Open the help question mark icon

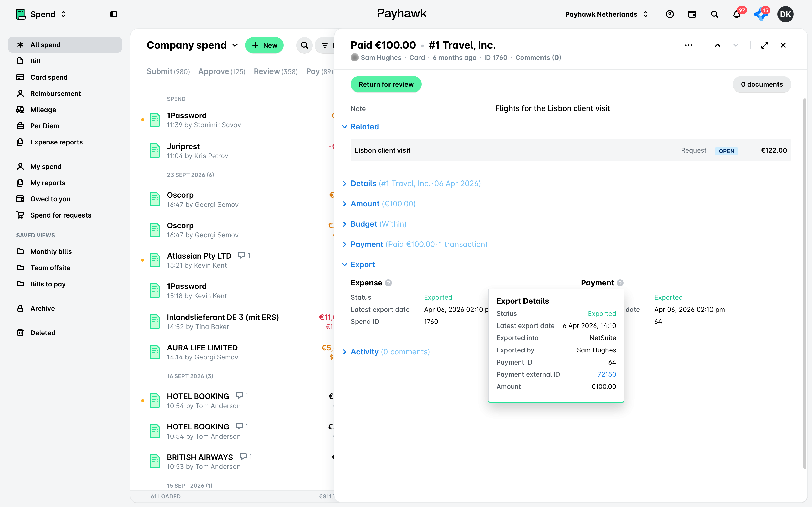pos(670,14)
